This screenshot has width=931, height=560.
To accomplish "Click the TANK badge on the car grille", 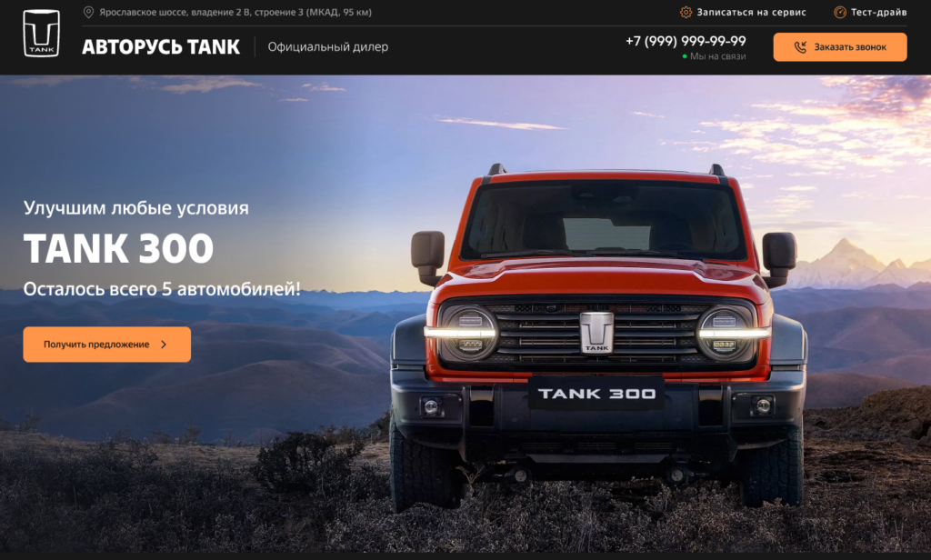I will pos(596,332).
